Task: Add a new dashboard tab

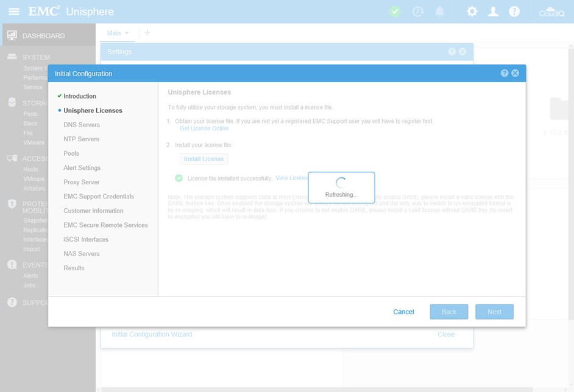Action: 147,32
